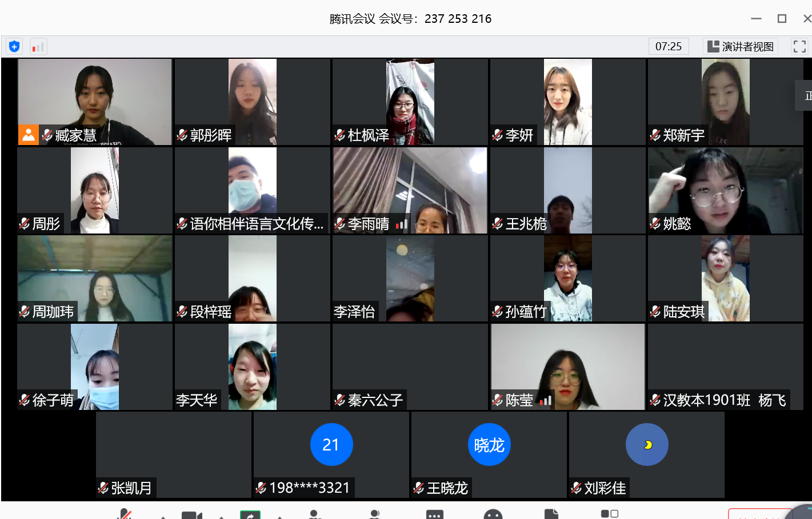Screen dimensions: 812x519
Task: Select 周彤's video tile
Action: pos(95,190)
